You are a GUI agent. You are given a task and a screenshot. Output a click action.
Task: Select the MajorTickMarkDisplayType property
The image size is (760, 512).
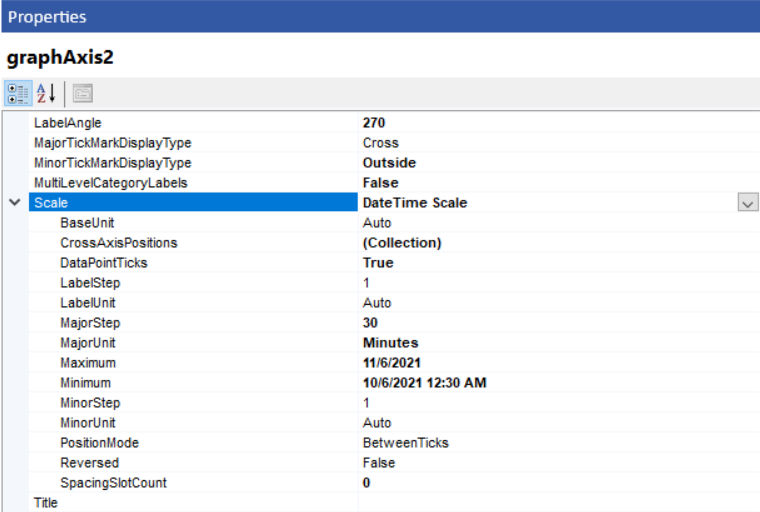click(x=112, y=143)
